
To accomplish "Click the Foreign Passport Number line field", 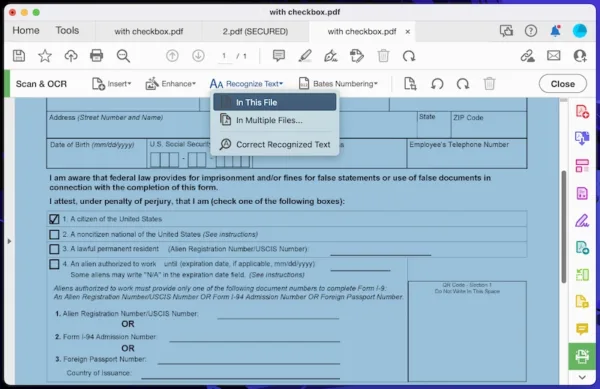I will click(249, 360).
